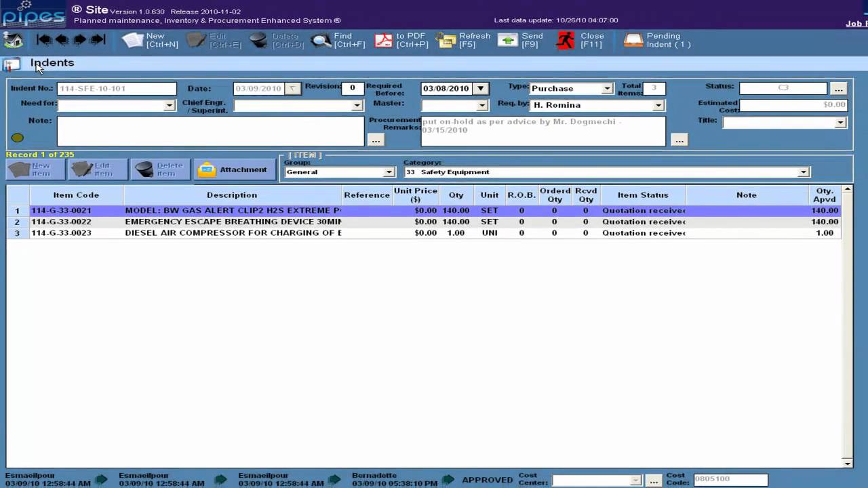Click the APPROVED status text
868x488 pixels.
[487, 480]
